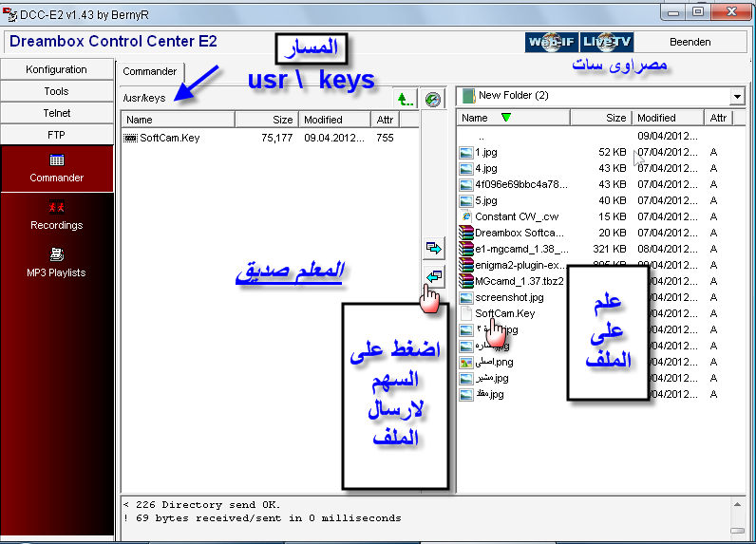Image resolution: width=756 pixels, height=544 pixels.
Task: Sort remote pane by Modified column
Action: click(334, 120)
